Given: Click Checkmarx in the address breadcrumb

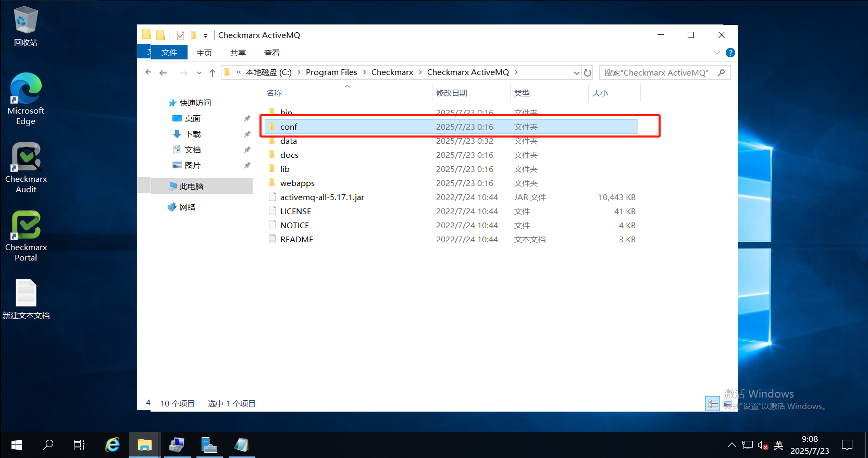Looking at the screenshot, I should pos(392,72).
